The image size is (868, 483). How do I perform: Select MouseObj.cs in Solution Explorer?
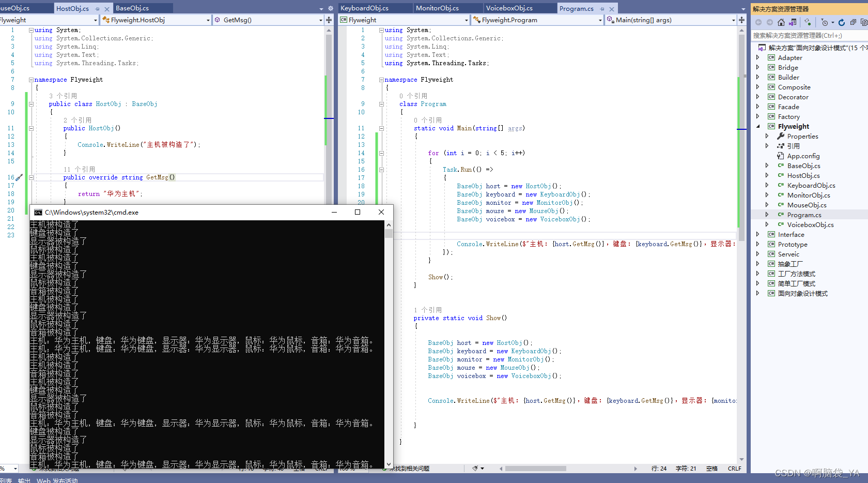point(807,205)
